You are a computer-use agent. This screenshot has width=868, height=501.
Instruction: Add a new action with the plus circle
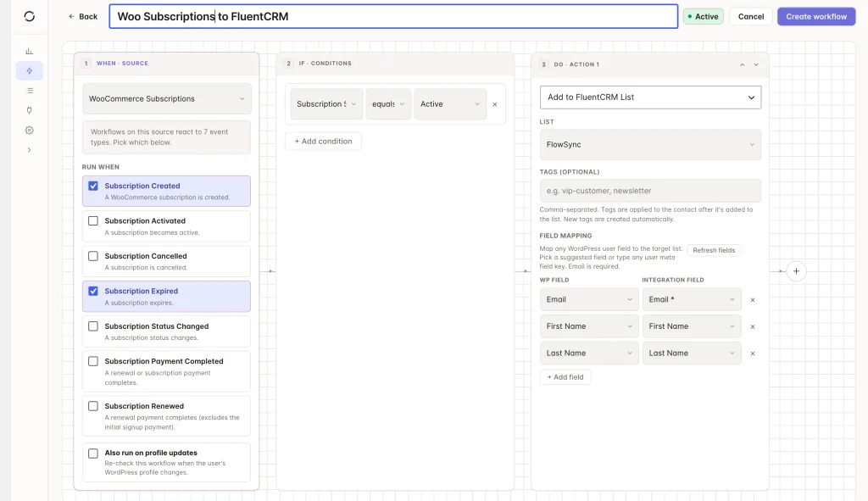point(796,271)
